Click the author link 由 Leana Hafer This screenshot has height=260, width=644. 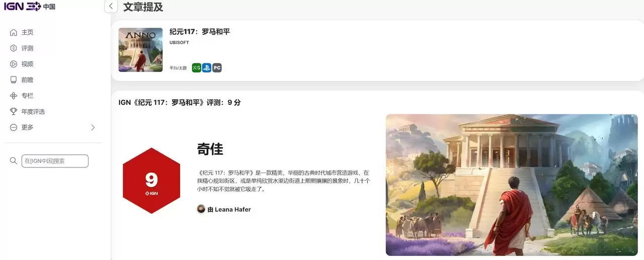click(x=229, y=210)
